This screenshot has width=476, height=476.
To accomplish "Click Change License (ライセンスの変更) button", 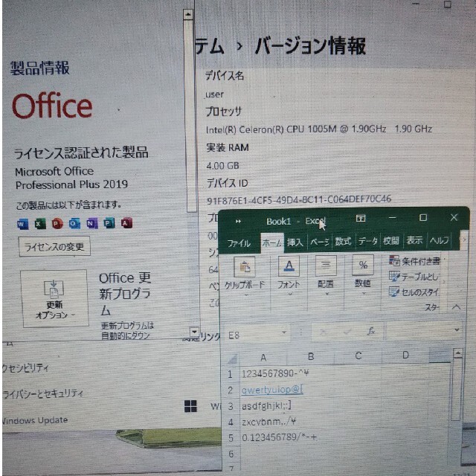I will pos(54,246).
